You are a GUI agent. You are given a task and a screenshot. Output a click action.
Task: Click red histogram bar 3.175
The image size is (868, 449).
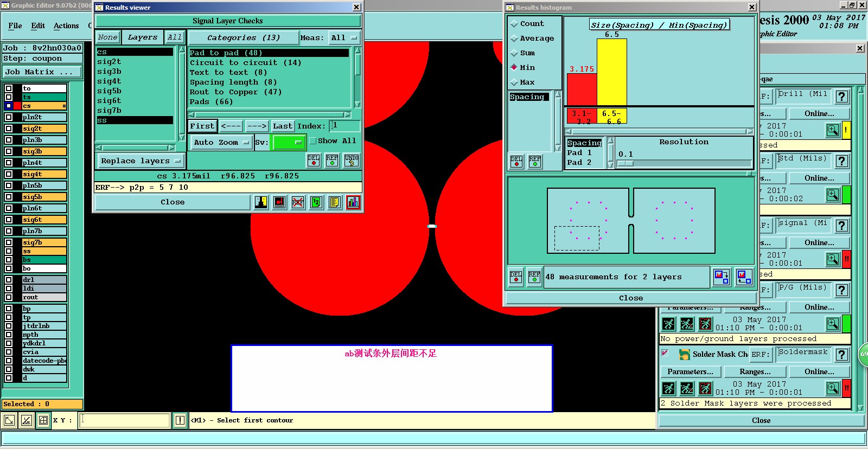582,89
